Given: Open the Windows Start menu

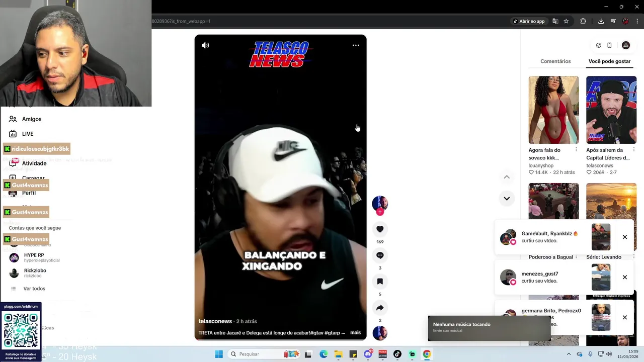Looking at the screenshot, I should [x=219, y=354].
